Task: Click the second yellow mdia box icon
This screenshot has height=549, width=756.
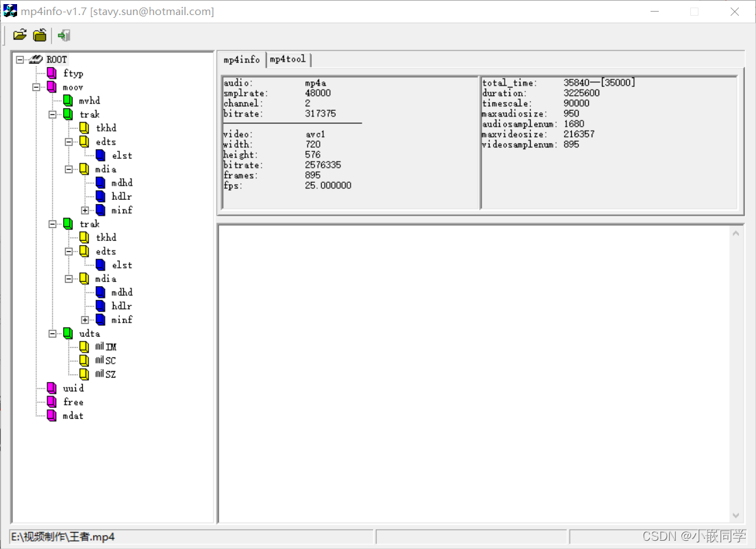Action: (84, 279)
